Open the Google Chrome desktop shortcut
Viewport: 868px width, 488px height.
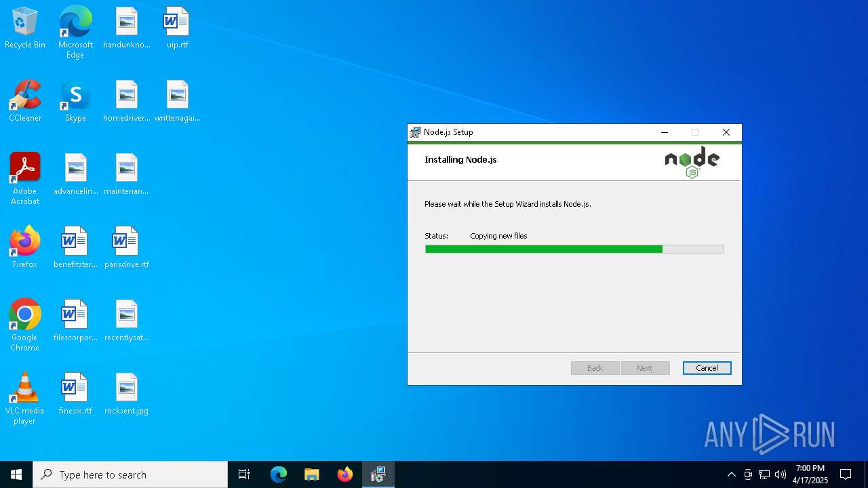point(25,325)
